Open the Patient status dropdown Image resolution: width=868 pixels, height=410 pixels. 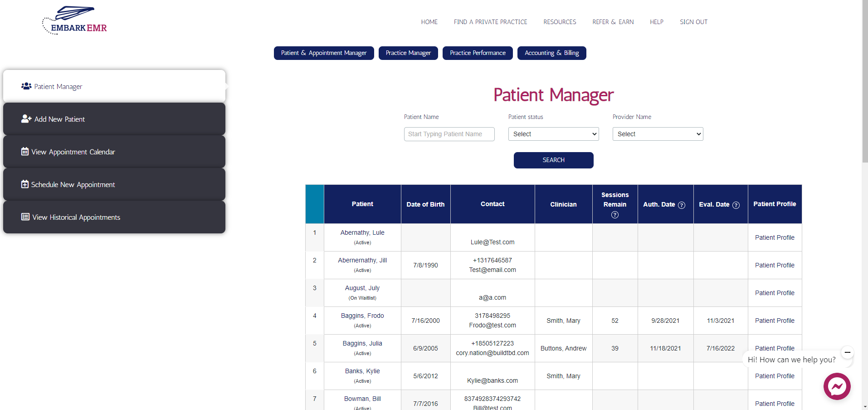[x=553, y=134]
